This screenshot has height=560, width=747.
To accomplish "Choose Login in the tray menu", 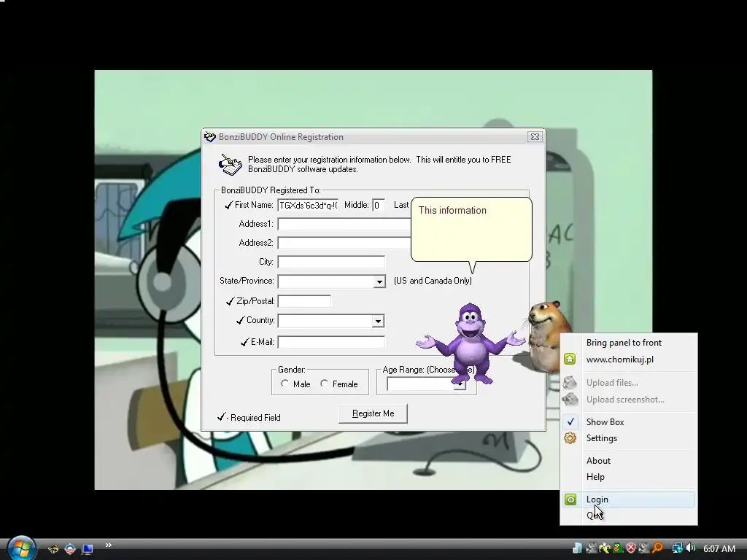I will [x=628, y=499].
